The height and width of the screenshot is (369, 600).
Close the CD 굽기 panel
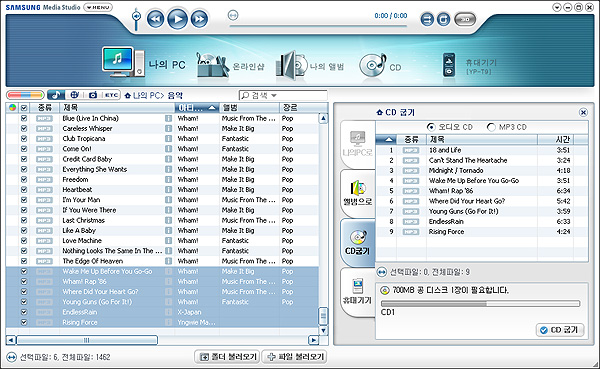click(583, 112)
